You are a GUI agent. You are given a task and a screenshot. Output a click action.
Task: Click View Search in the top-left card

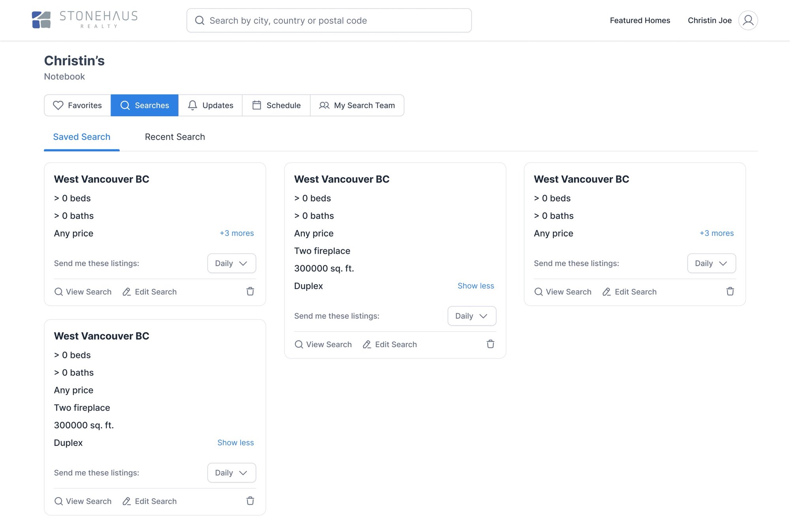[x=83, y=292]
